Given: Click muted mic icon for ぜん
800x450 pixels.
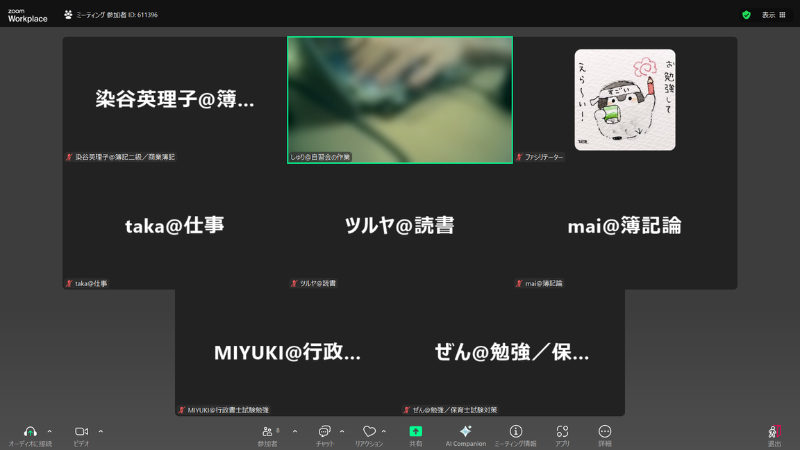Looking at the screenshot, I should 407,410.
